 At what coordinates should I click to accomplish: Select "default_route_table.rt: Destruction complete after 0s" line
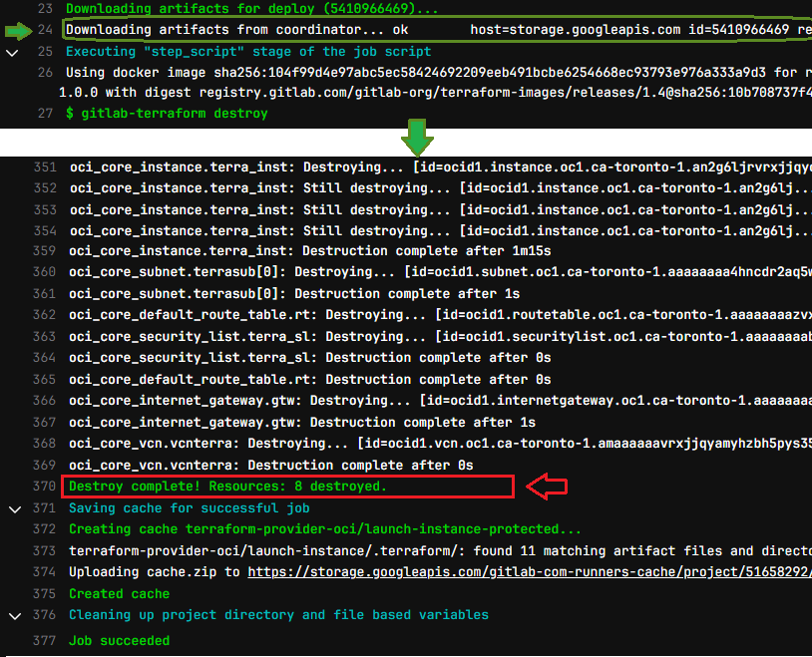[310, 380]
